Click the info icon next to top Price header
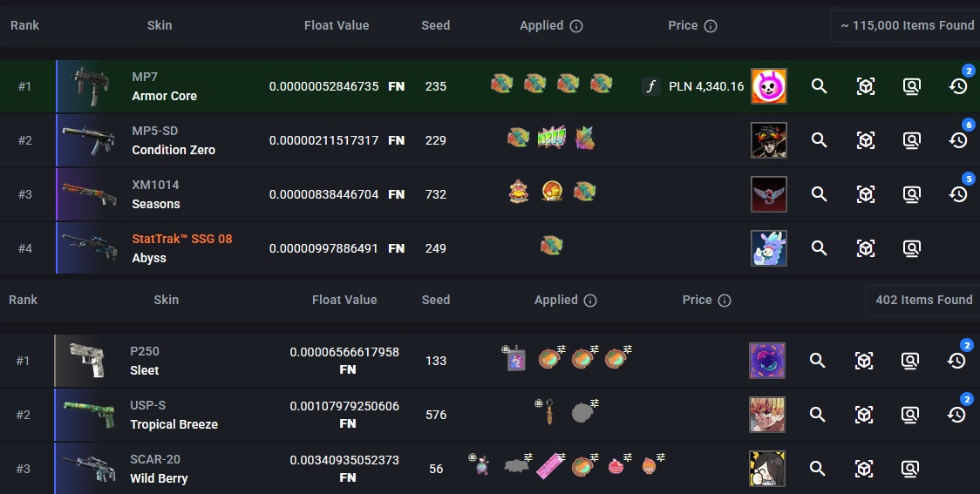 coord(710,25)
